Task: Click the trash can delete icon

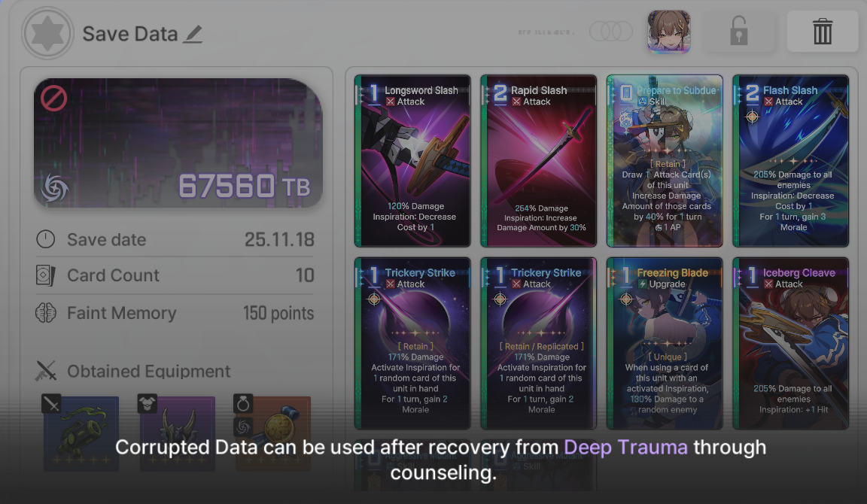Action: [822, 32]
